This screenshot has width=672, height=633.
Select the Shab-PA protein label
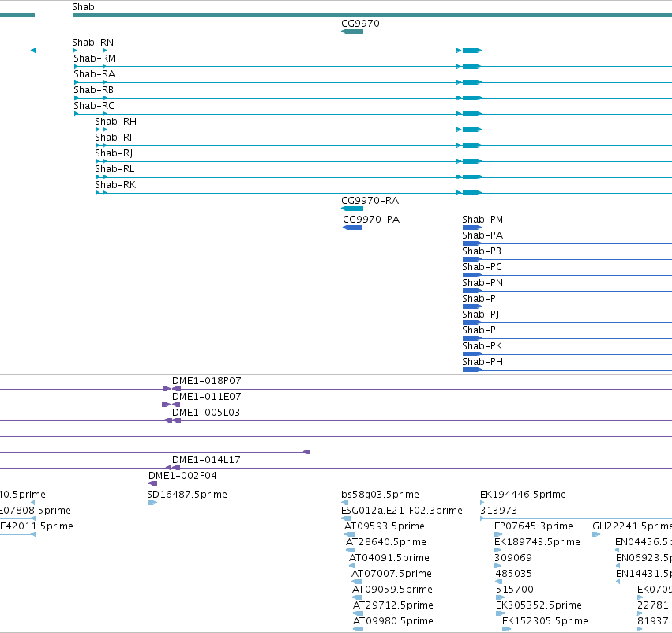coord(482,235)
